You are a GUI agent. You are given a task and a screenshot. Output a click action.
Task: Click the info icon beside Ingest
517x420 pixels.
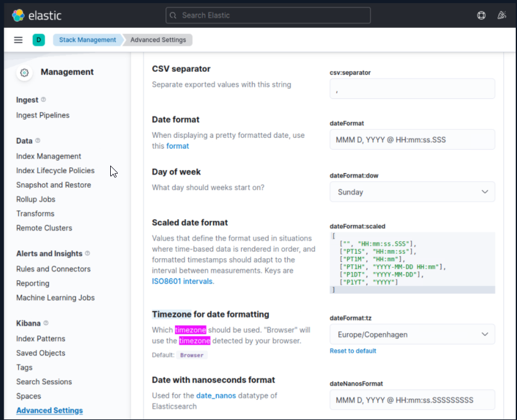coord(43,99)
